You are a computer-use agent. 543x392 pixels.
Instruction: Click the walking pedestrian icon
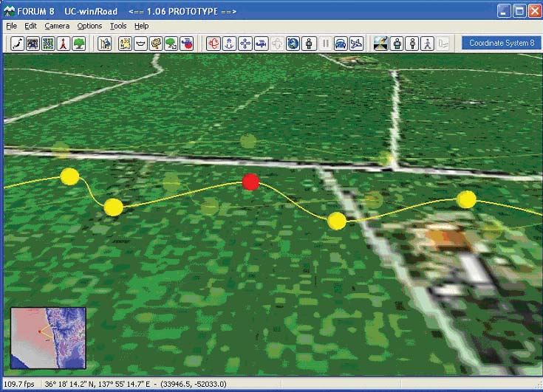point(428,44)
